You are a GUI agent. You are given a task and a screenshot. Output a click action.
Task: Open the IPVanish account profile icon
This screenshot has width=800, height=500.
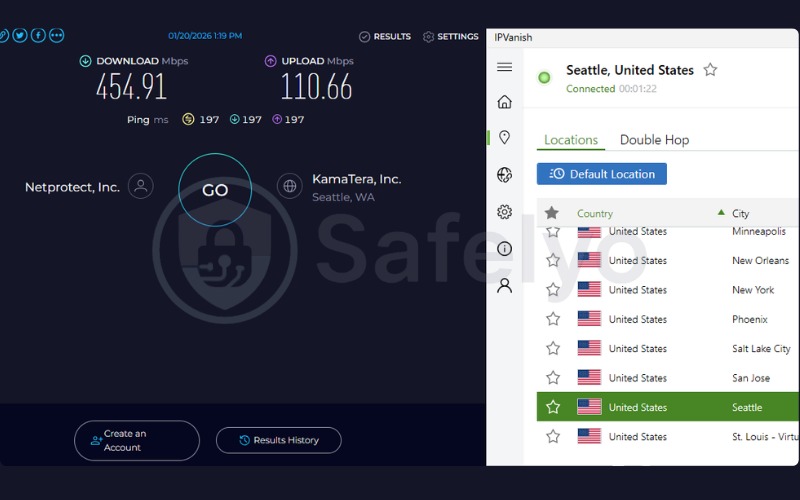pyautogui.click(x=504, y=285)
